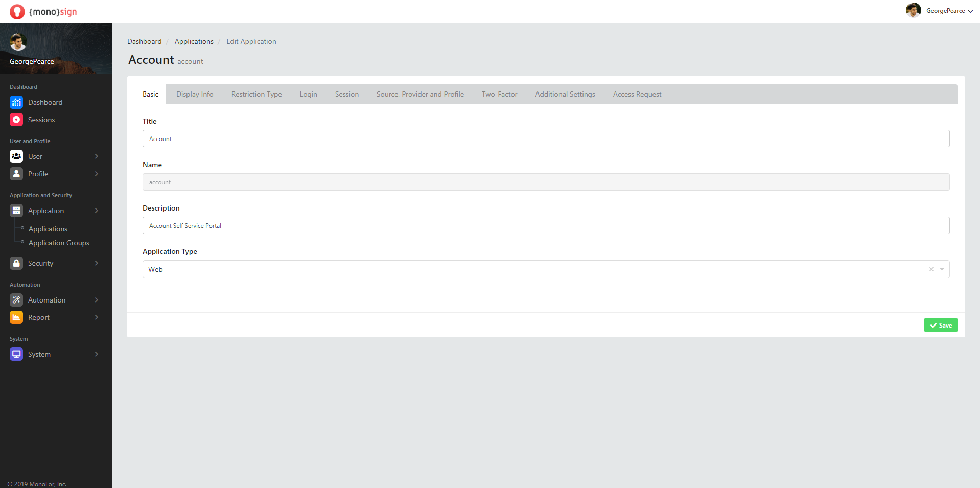Click the GeorgePearce name in sidebar header

32,61
